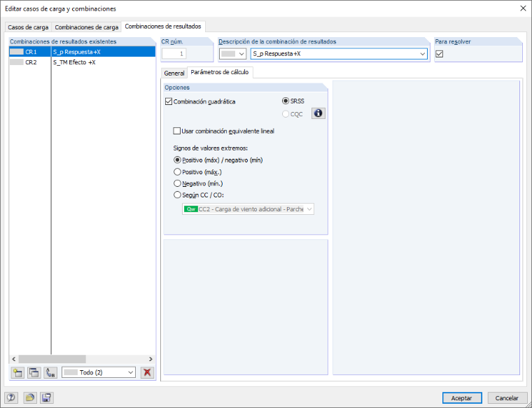532x408 pixels.
Task: Click the Aceptar button
Action: pos(462,398)
